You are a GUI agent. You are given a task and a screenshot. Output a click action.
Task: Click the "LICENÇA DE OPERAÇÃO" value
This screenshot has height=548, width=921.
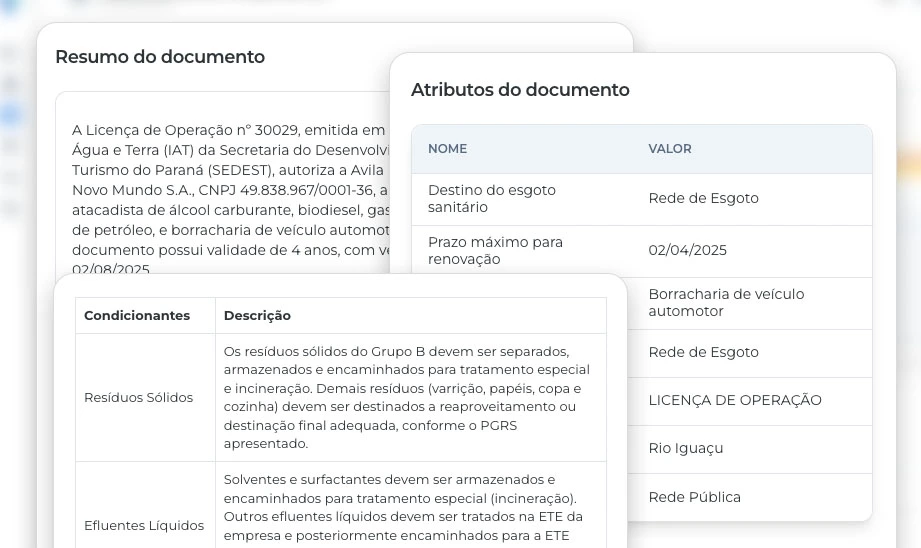click(734, 400)
